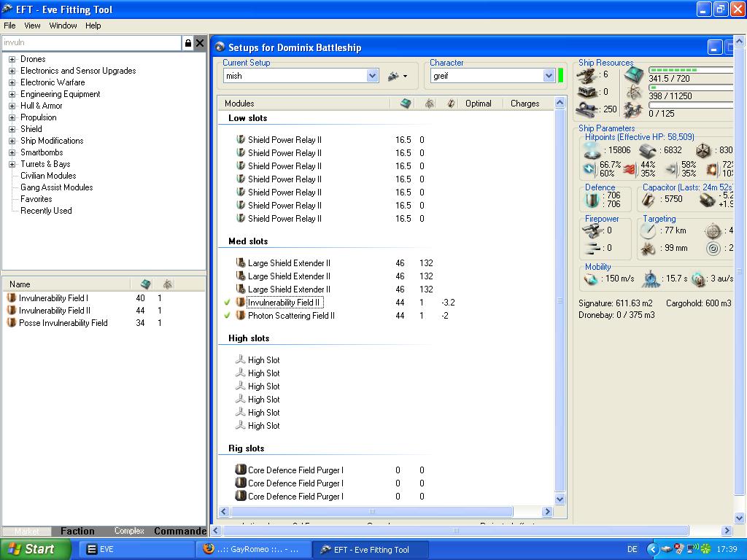The image size is (747, 560).
Task: Open the View menu
Action: click(32, 26)
